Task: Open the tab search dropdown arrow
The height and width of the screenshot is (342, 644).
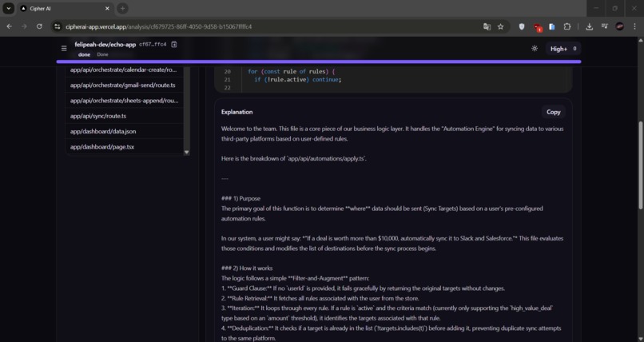Action: [x=8, y=8]
